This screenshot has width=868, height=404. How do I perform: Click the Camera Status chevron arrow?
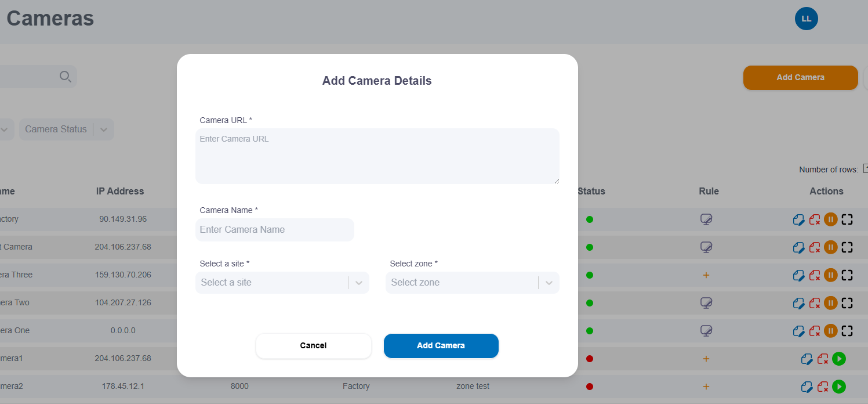click(104, 129)
